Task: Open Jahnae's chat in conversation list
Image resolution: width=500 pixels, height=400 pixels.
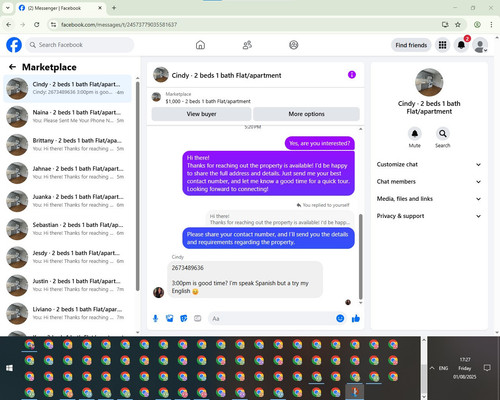Action: click(x=68, y=173)
